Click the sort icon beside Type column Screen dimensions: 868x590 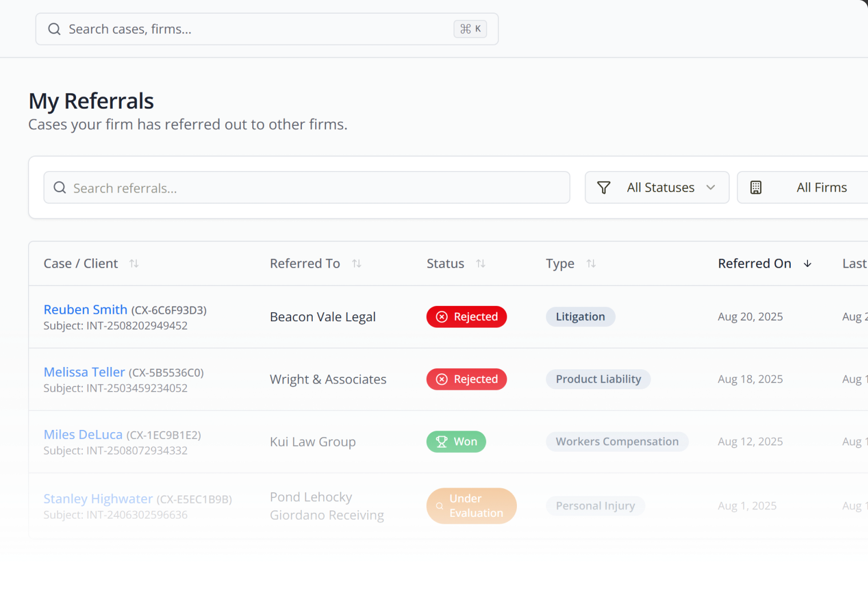click(591, 264)
